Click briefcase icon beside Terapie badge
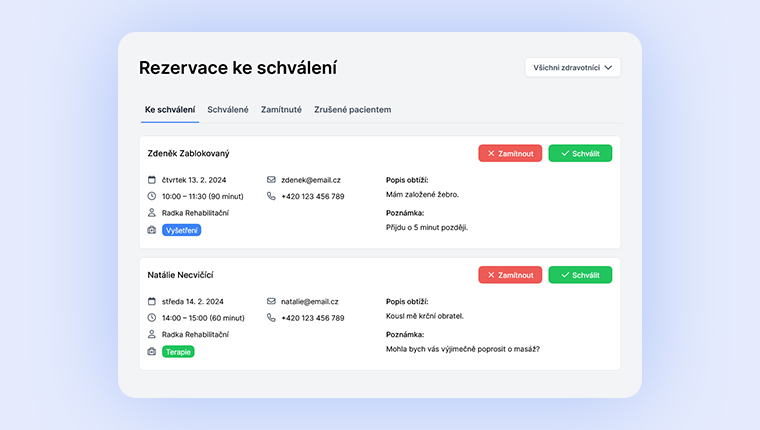 tap(152, 352)
